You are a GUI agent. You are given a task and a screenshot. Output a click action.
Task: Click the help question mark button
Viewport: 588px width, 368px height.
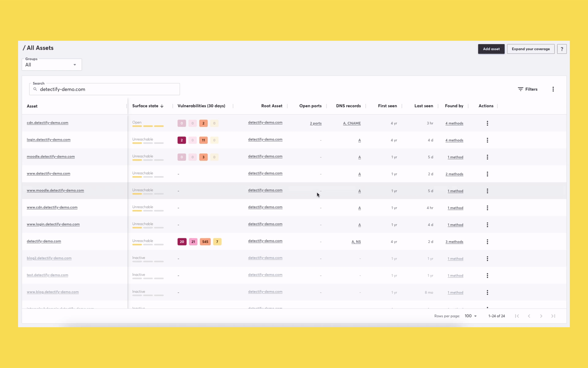pyautogui.click(x=562, y=49)
